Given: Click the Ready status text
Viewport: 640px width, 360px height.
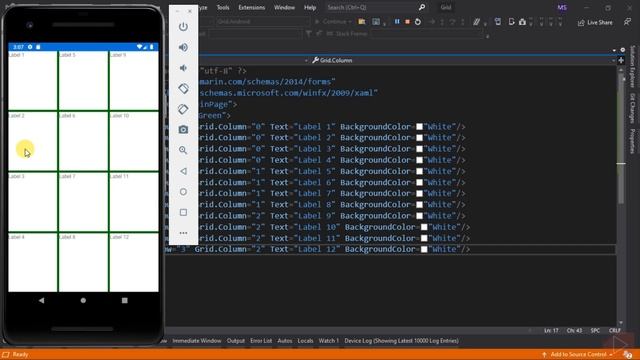Looking at the screenshot, I should [20, 355].
